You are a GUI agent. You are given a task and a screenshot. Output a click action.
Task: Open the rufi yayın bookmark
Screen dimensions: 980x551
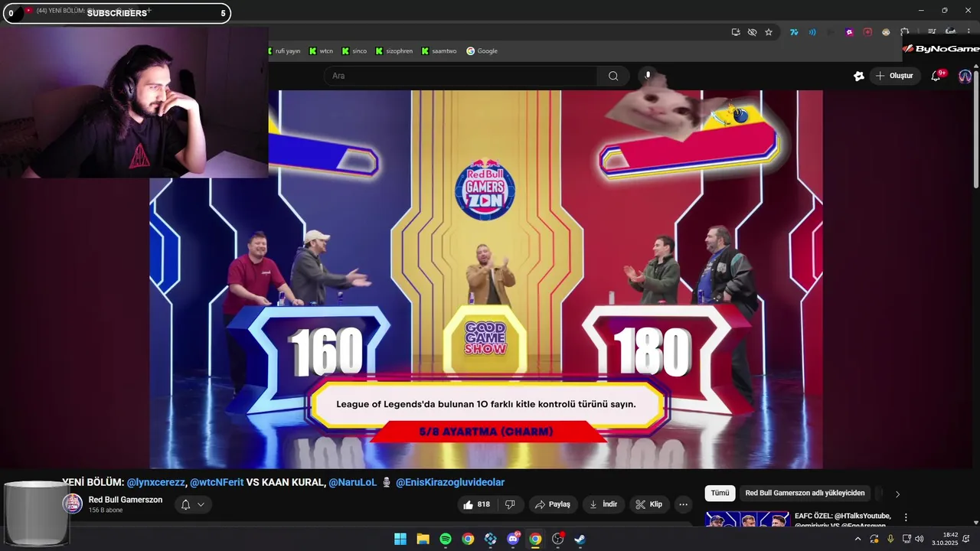(283, 51)
